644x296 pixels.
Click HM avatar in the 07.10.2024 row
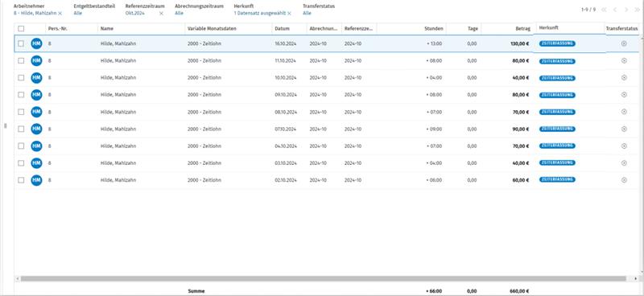tap(36, 129)
